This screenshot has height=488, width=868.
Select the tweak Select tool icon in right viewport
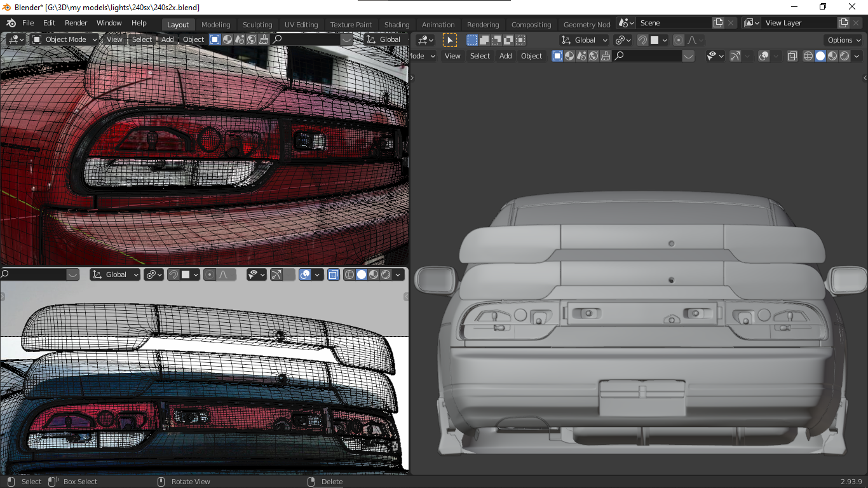click(450, 40)
